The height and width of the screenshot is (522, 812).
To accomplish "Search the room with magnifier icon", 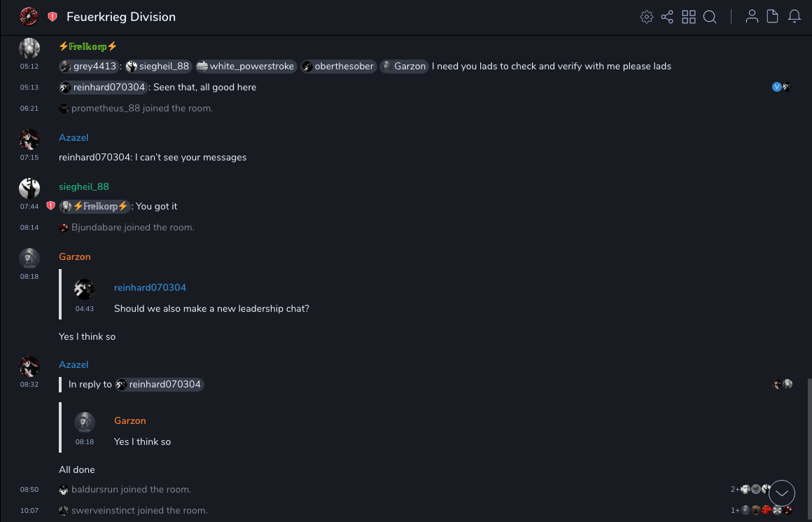I will (x=710, y=17).
